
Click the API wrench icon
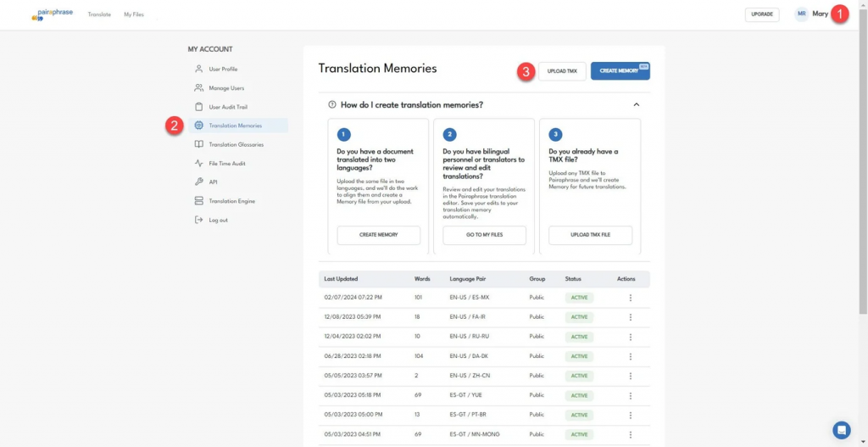[198, 182]
